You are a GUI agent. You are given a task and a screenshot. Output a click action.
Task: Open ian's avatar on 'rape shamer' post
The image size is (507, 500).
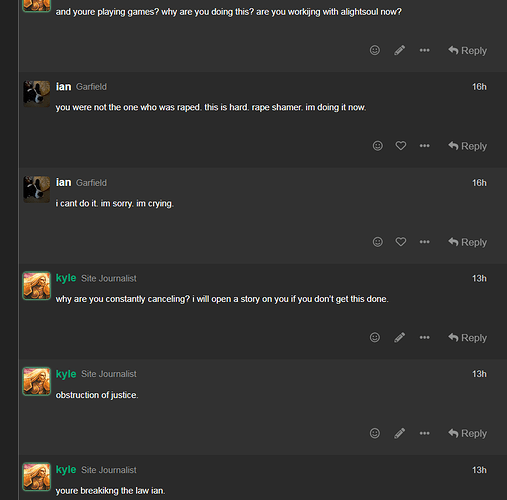[x=37, y=94]
